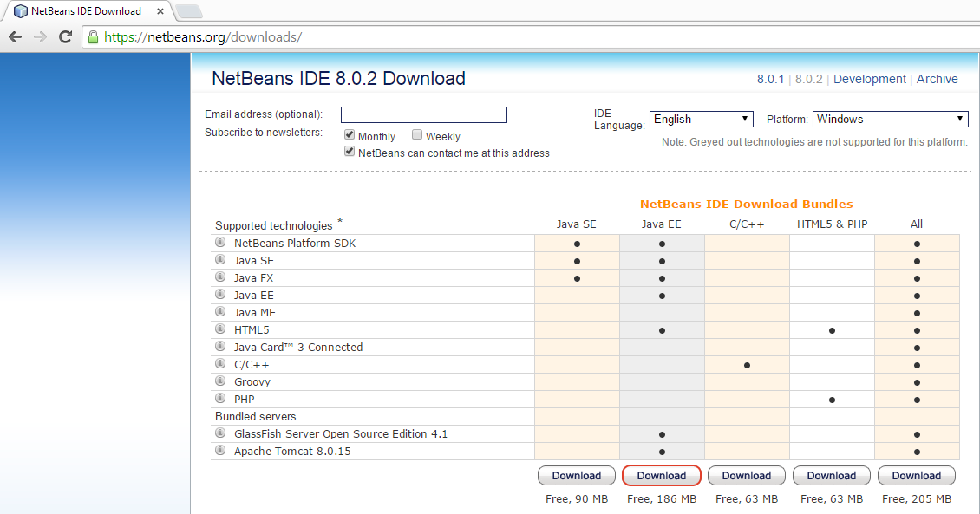
Task: Uncheck the Monthly newsletter checkbox
Action: pyautogui.click(x=350, y=135)
